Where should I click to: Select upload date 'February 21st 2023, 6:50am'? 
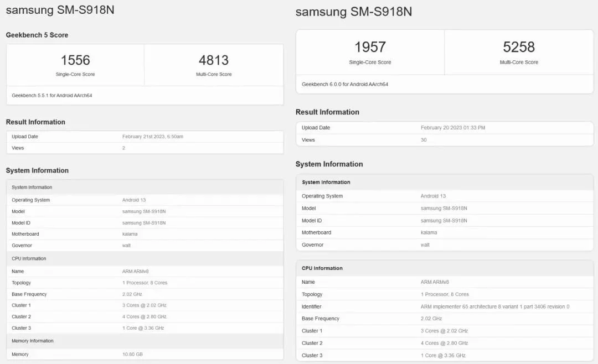(x=153, y=137)
